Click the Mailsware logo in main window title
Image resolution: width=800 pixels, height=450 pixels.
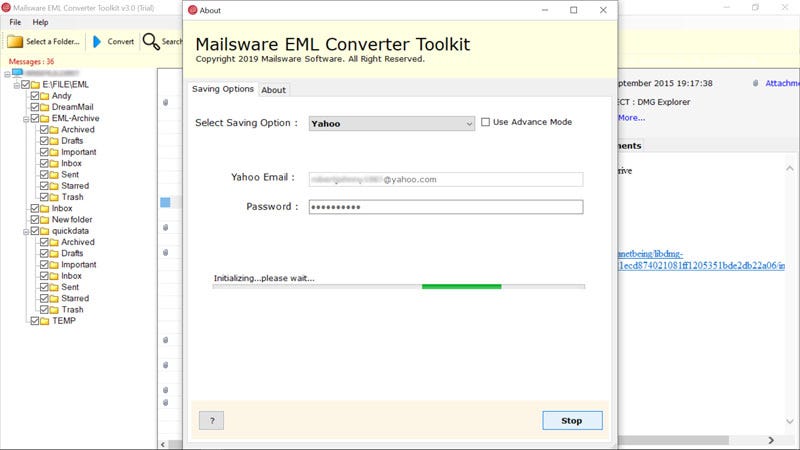pyautogui.click(x=6, y=8)
